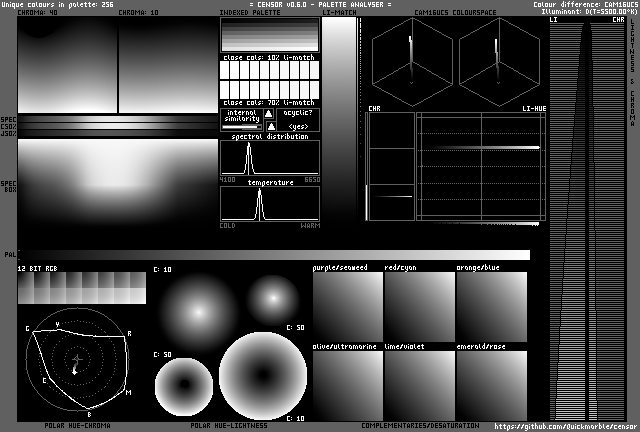Viewport: 640px width, 432px height.
Task: Open the github.com/quickmarble/censor link
Action: (566, 426)
